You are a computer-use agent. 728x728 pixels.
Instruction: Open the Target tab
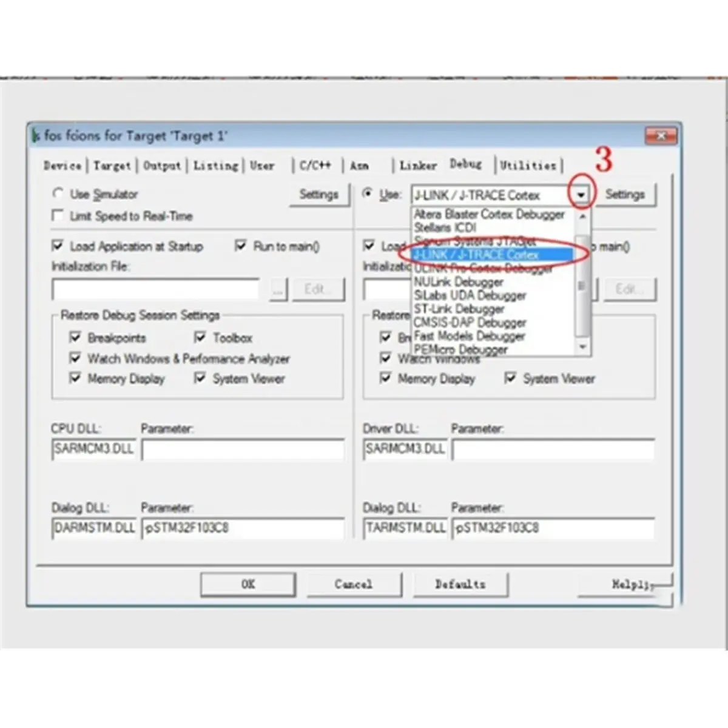112,165
